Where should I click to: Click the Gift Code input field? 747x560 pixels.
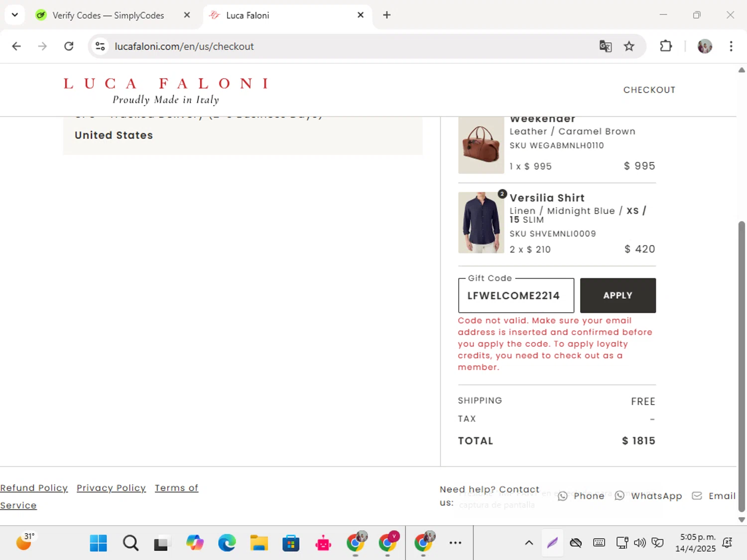coord(516,296)
